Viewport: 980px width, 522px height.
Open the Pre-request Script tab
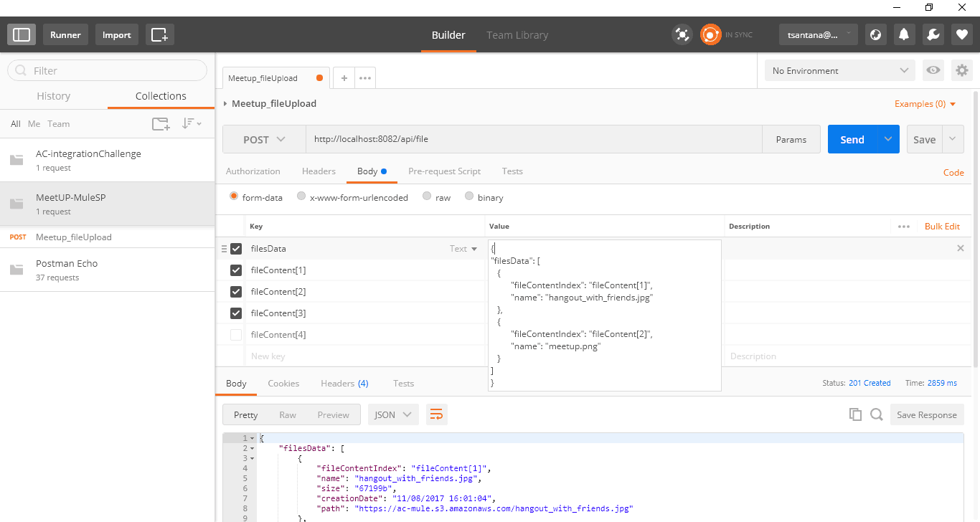tap(444, 171)
